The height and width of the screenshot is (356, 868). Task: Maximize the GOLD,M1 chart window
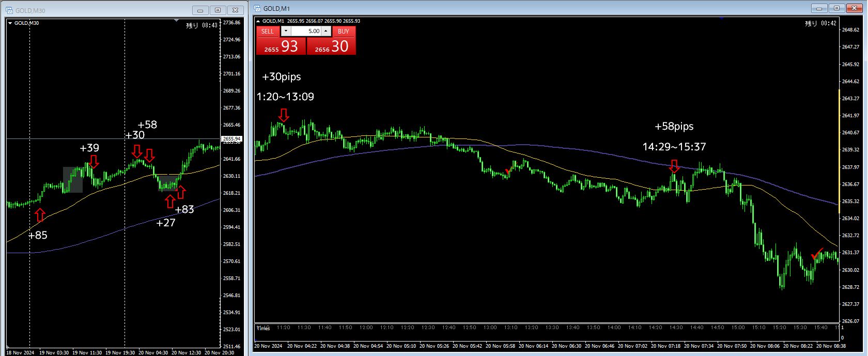(x=837, y=8)
